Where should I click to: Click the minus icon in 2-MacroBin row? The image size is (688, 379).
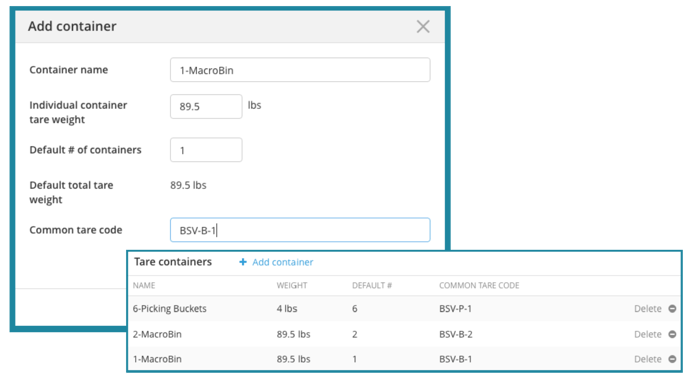click(672, 334)
